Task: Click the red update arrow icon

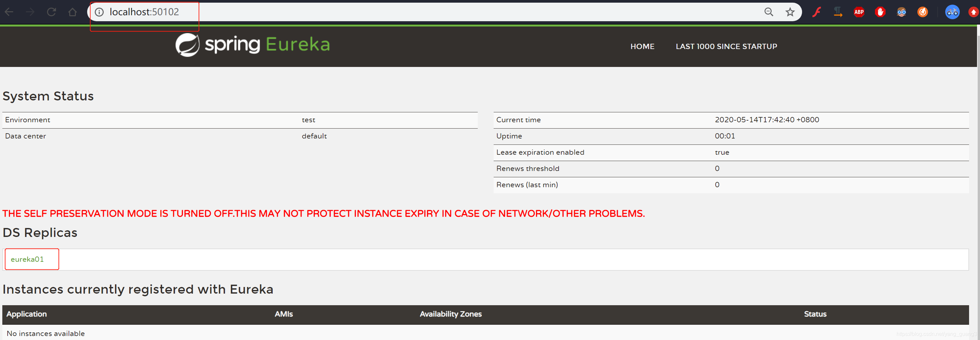Action: click(973, 12)
